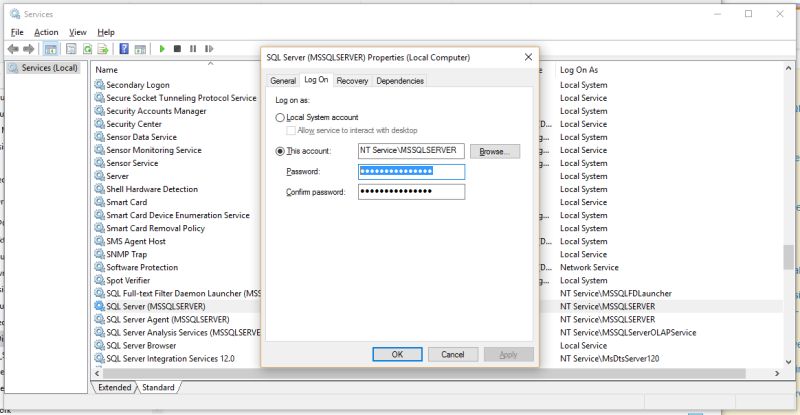Click gear icon next to Sensor Data Service
This screenshot has height=415, width=800.
[x=99, y=137]
